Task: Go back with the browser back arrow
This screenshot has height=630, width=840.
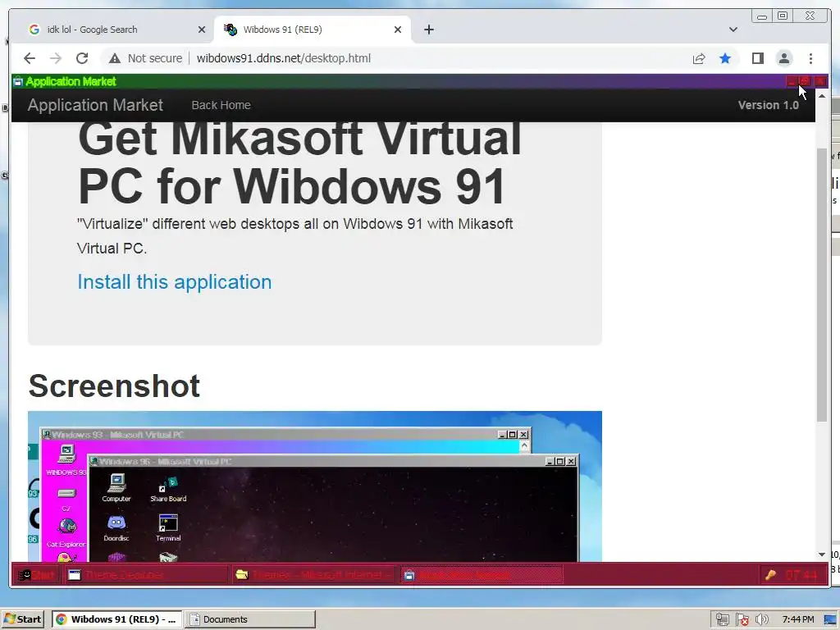Action: (30, 58)
